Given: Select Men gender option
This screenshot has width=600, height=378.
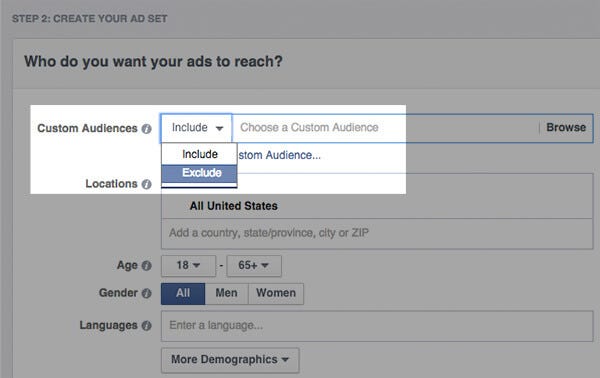Looking at the screenshot, I should point(227,293).
